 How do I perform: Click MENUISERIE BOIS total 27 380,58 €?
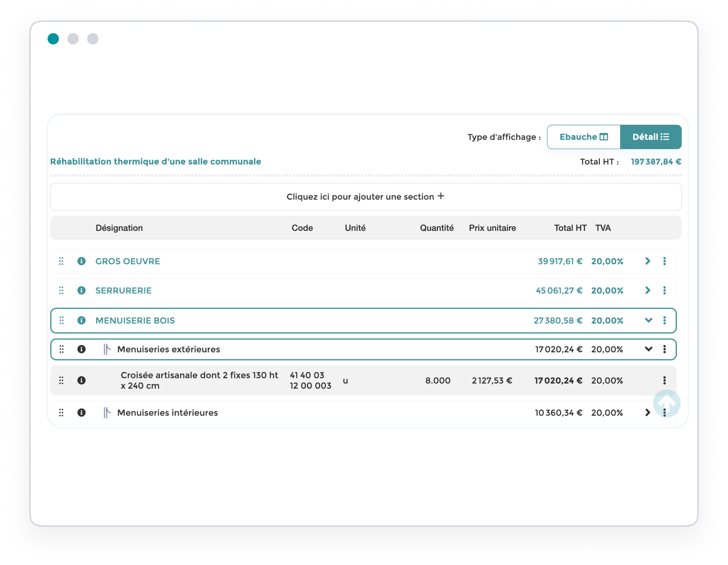(x=558, y=320)
